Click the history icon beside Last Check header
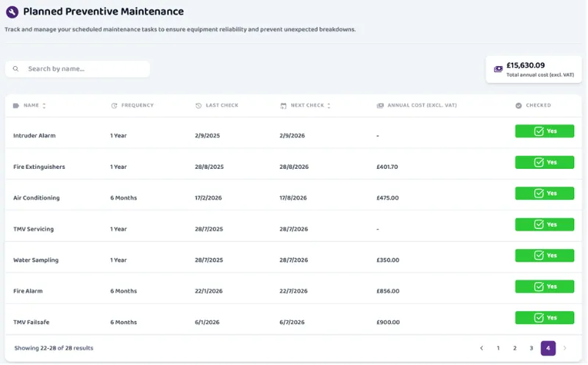This screenshot has width=588, height=365. pyautogui.click(x=198, y=106)
